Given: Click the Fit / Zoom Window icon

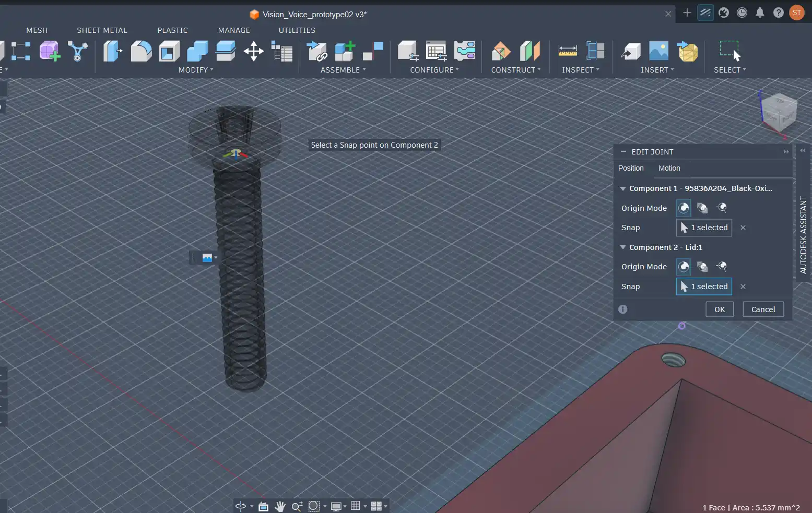Looking at the screenshot, I should pos(314,506).
